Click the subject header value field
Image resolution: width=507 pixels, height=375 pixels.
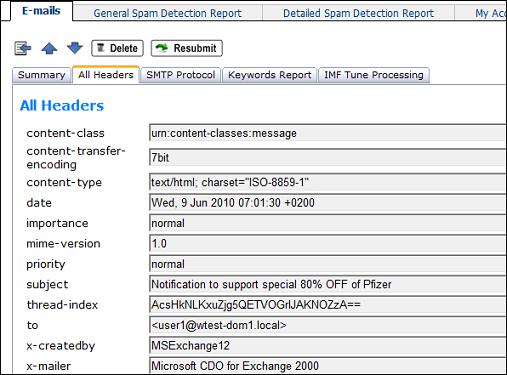tap(328, 284)
